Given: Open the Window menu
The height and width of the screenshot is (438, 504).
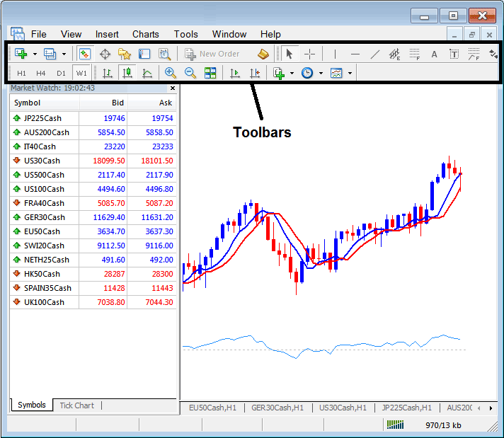Looking at the screenshot, I should (229, 34).
